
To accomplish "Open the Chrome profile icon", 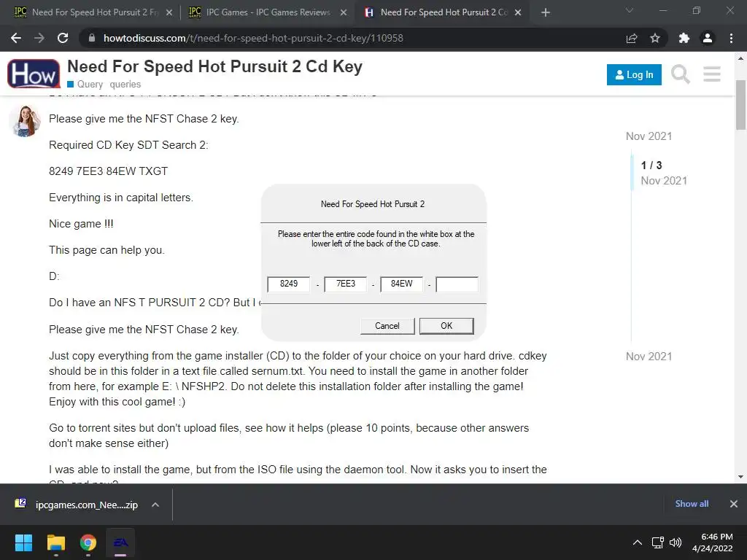I will (x=708, y=38).
